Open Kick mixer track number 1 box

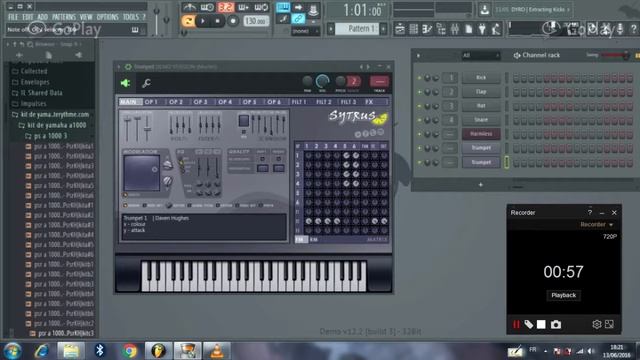(x=450, y=78)
